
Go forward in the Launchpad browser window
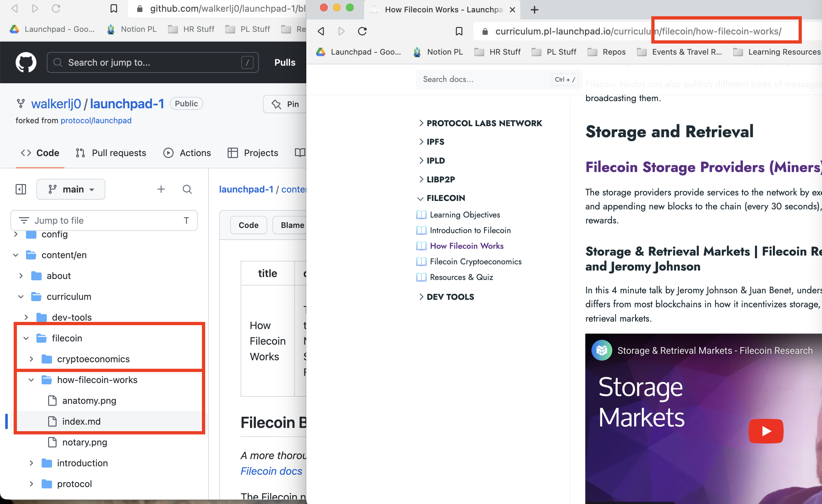[x=341, y=31]
